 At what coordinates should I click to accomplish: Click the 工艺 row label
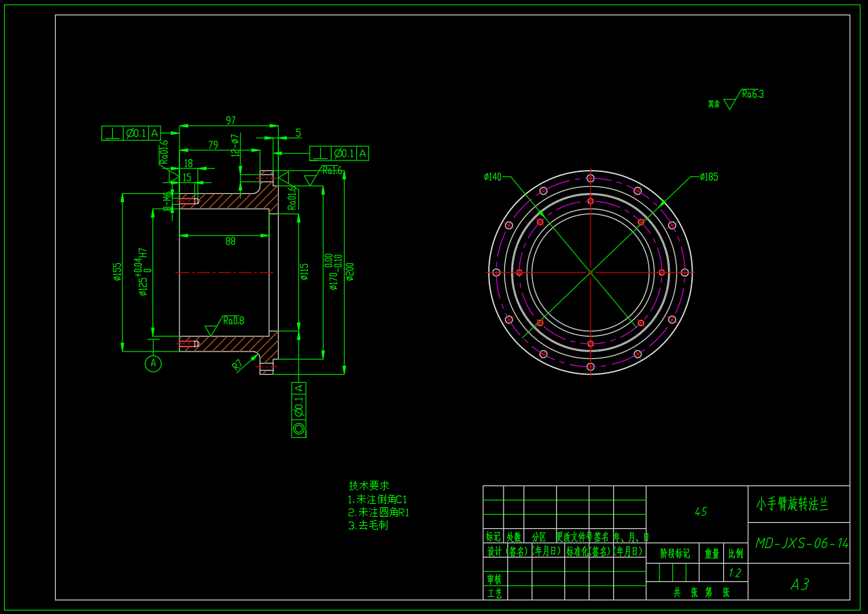494,594
